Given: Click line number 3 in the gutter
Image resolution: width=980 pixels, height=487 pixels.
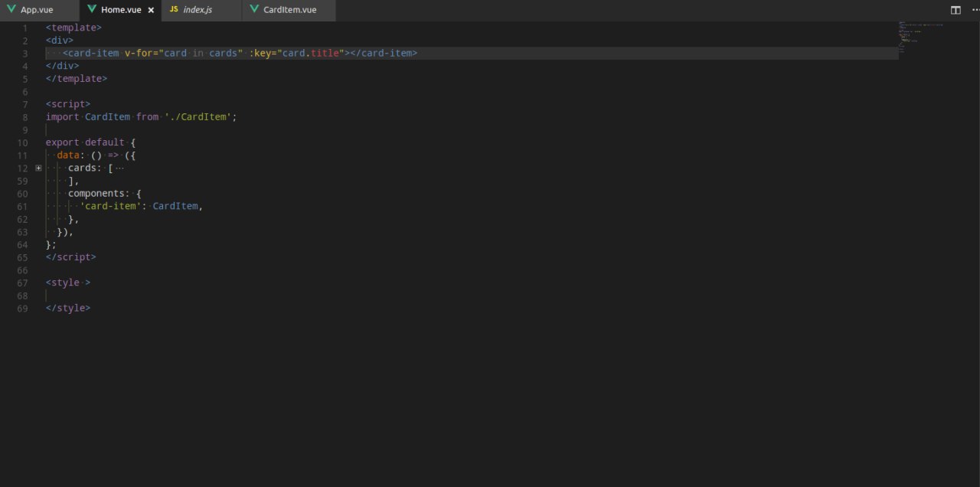Looking at the screenshot, I should pyautogui.click(x=25, y=54).
